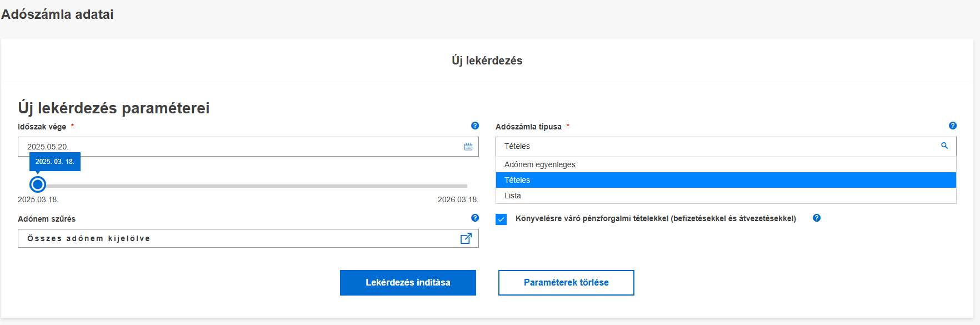
Task: Click the slider track near 2026.03.18. end
Action: click(461, 186)
